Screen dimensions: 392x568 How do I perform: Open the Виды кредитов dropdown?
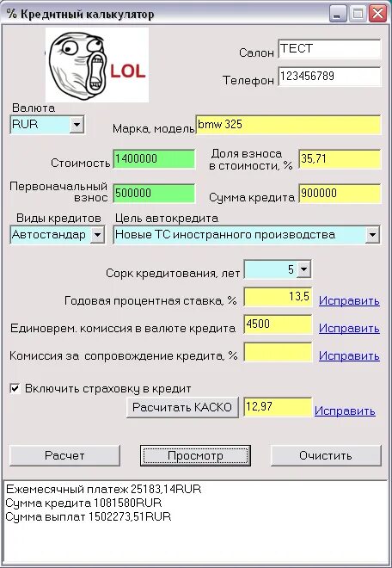pyautogui.click(x=97, y=235)
